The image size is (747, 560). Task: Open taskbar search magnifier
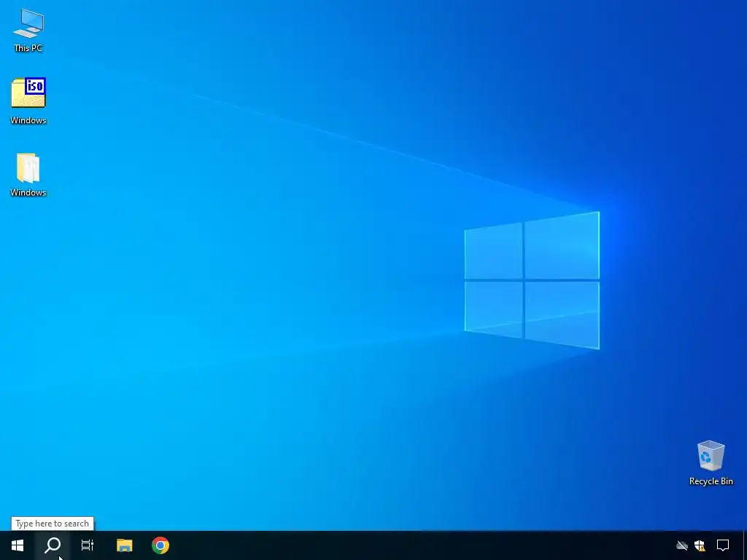point(53,545)
